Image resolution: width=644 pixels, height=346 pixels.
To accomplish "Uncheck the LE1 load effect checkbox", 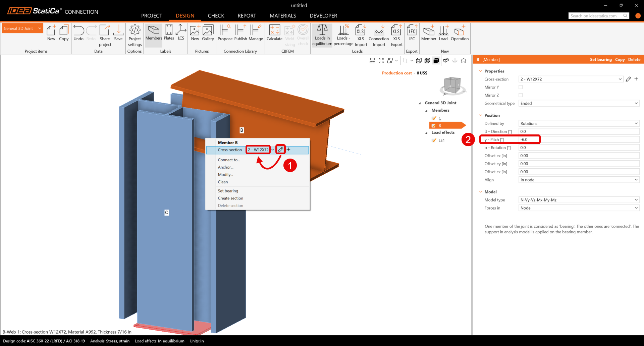I will pyautogui.click(x=434, y=140).
